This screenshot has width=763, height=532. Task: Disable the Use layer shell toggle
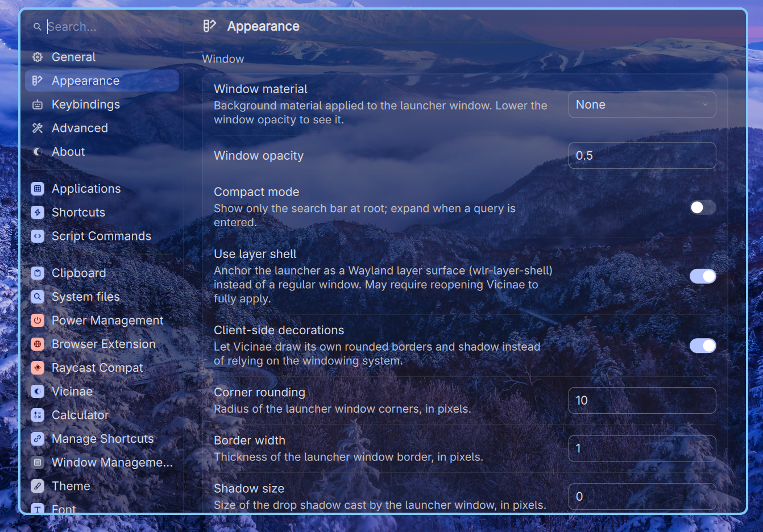[703, 276]
